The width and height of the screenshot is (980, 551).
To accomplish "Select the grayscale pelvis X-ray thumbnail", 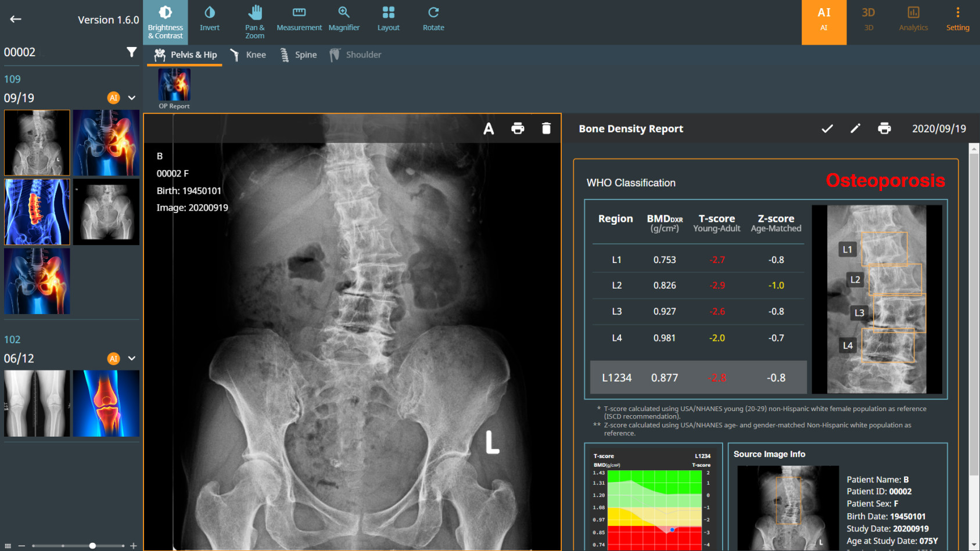I will pos(106,212).
